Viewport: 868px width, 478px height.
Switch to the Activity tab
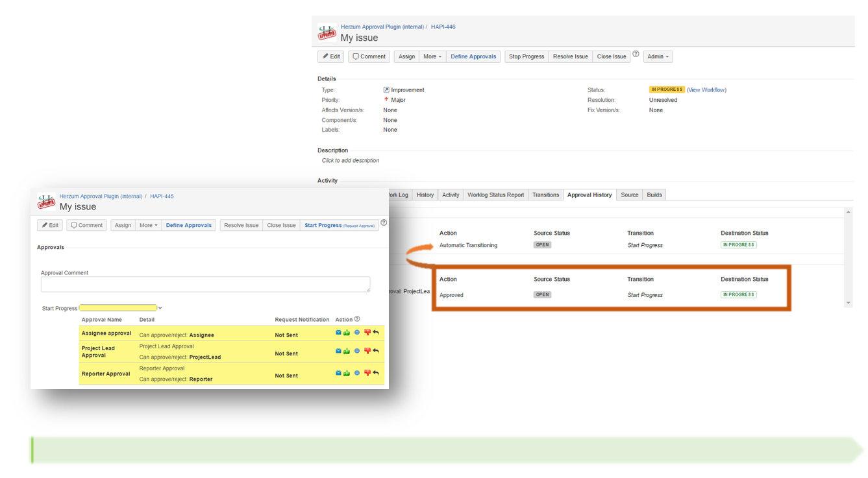coord(451,195)
